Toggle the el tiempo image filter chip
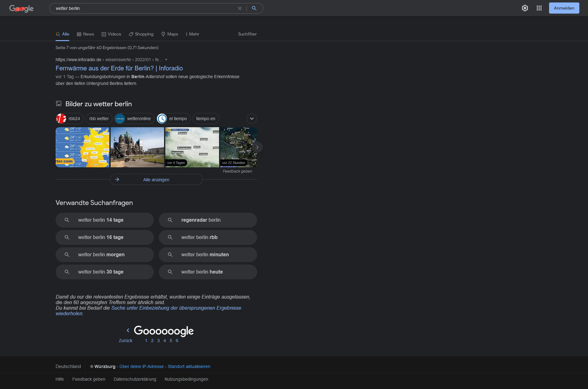 (173, 119)
